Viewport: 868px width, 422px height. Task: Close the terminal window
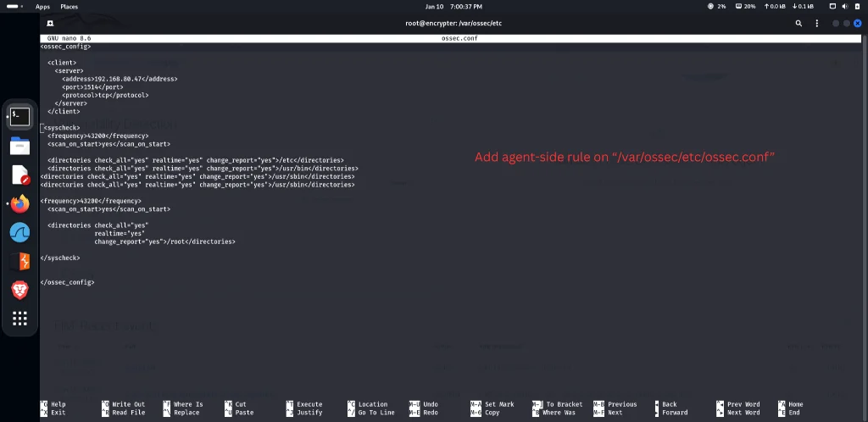point(858,23)
